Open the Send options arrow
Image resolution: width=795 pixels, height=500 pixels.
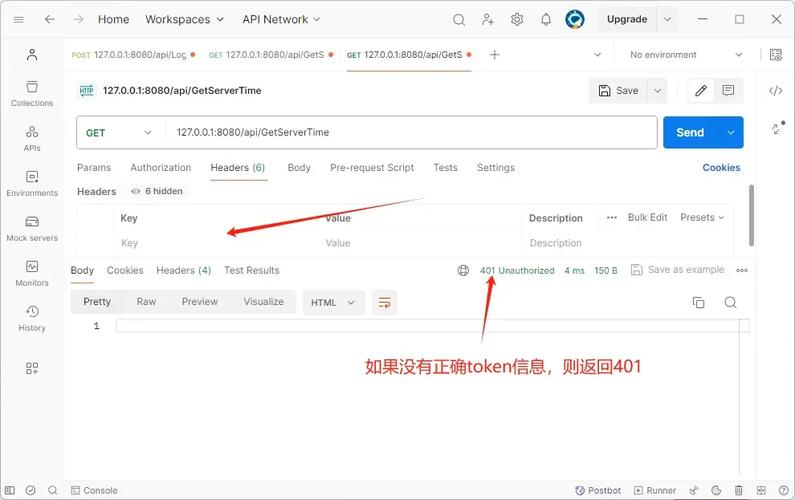click(x=731, y=133)
